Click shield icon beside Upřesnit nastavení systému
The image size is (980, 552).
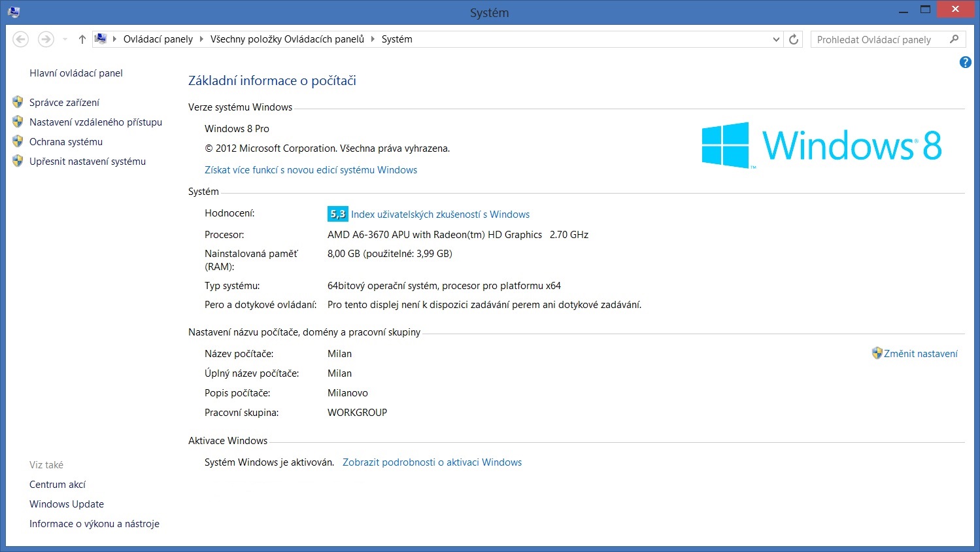(x=18, y=161)
